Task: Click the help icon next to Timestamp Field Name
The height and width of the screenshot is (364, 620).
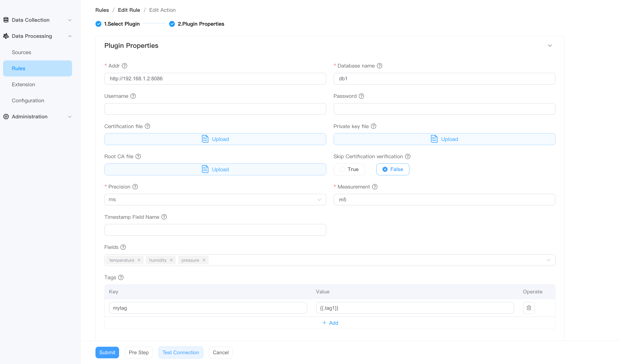Action: point(164,217)
